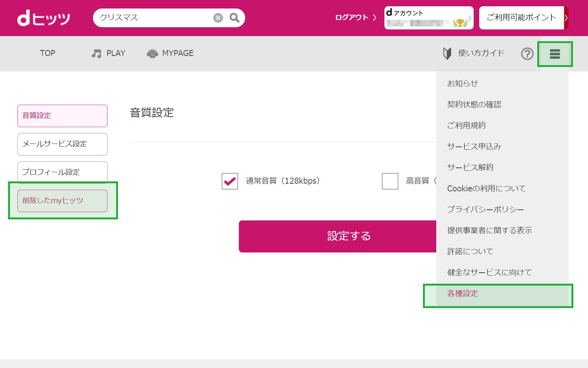
Task: Click the ログアウト link
Action: click(356, 17)
